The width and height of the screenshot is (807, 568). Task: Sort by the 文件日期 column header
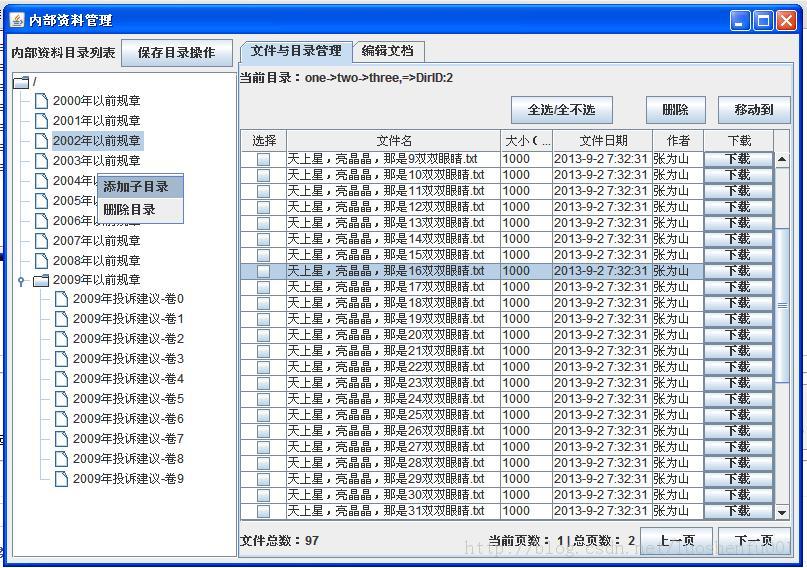(603, 140)
